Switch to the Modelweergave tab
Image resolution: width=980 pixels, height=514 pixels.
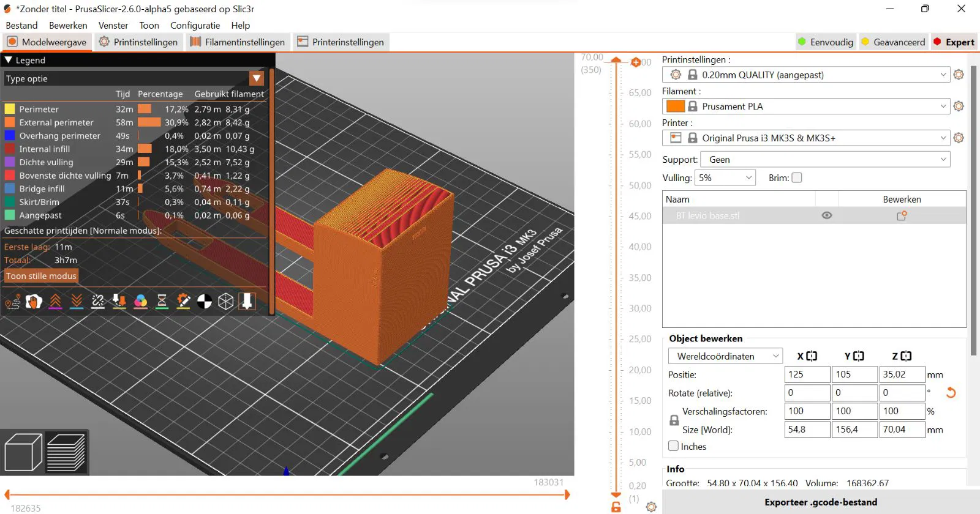click(x=47, y=42)
